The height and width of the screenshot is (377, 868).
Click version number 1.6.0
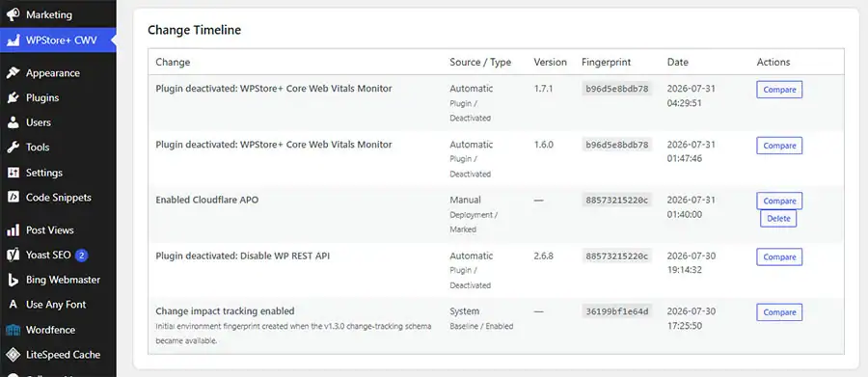point(544,145)
